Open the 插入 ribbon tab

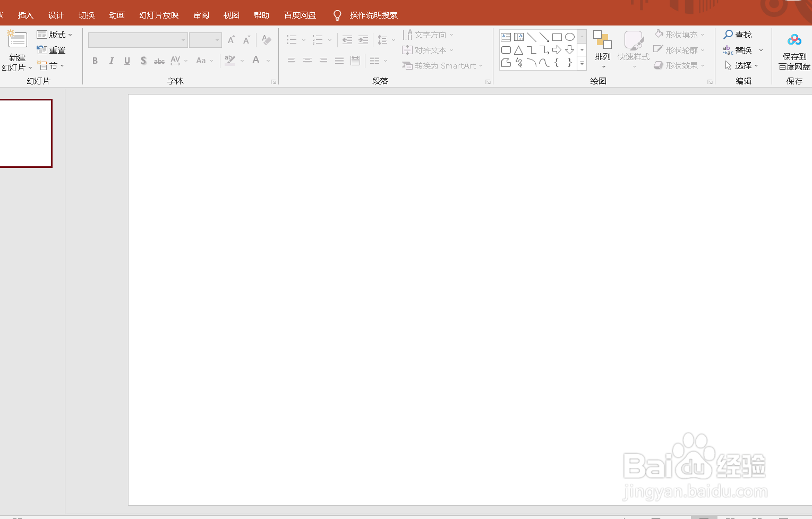tap(25, 15)
